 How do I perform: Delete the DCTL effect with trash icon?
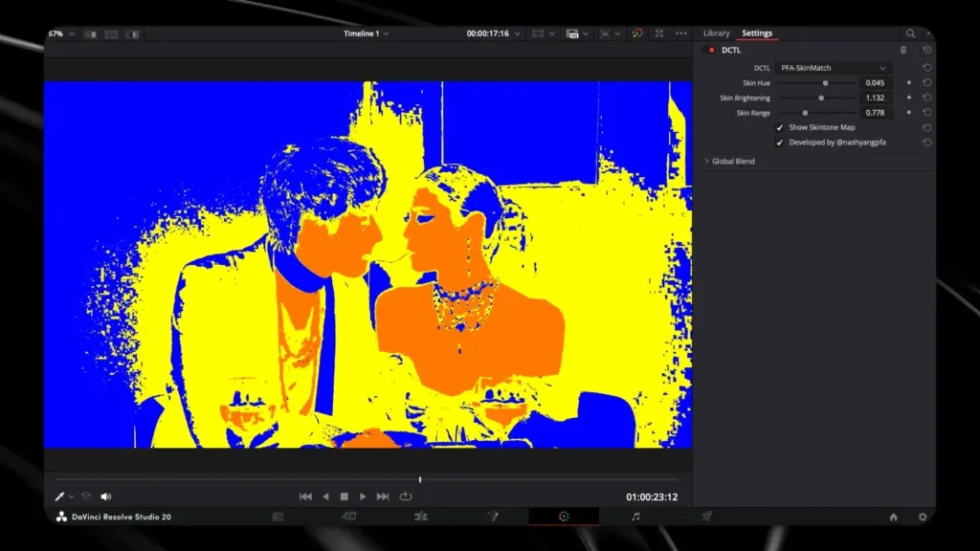pos(903,50)
